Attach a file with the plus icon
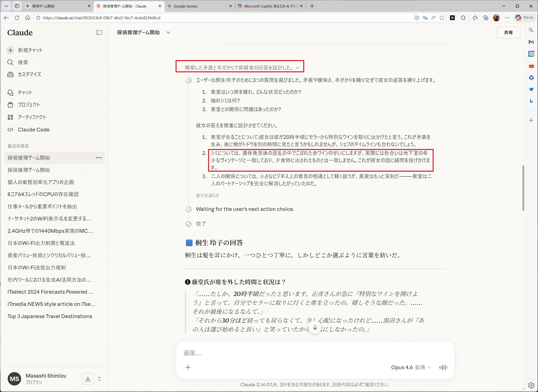Screen dimensions: 538x392 pyautogui.click(x=188, y=367)
